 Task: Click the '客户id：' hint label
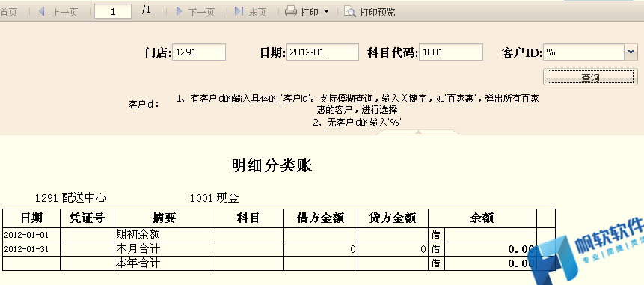point(144,104)
